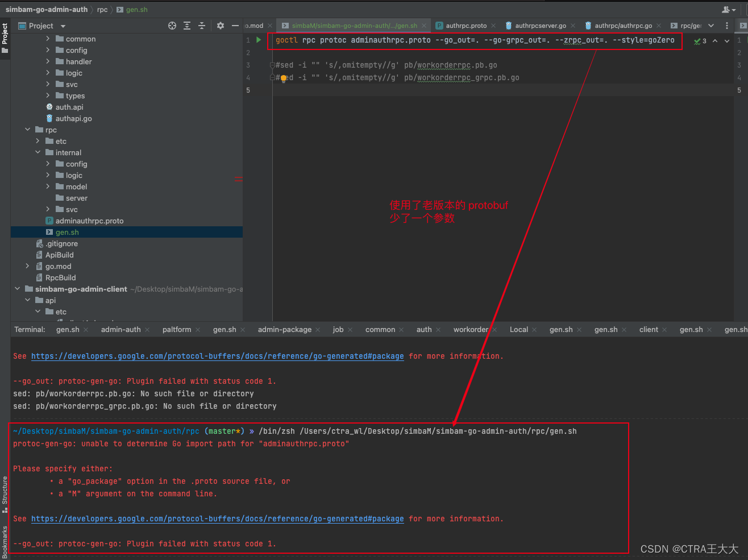This screenshot has height=560, width=748.
Task: Collapse the rpc folder
Action: coord(27,130)
